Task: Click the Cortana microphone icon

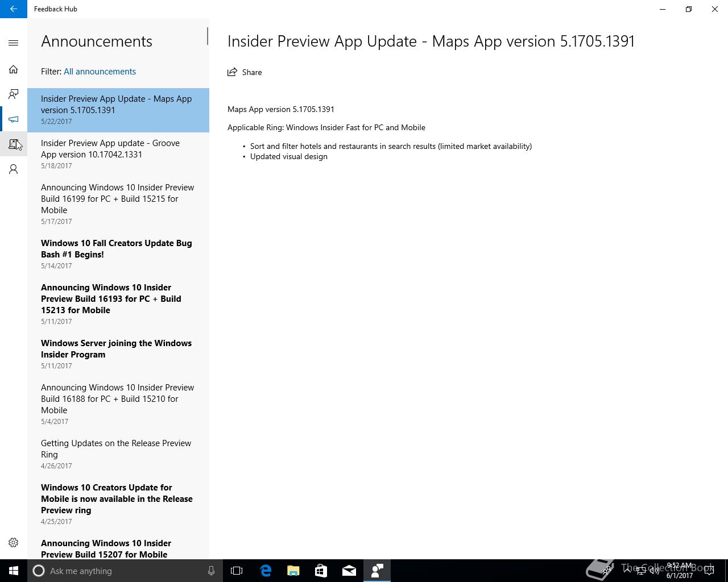Action: pyautogui.click(x=211, y=571)
